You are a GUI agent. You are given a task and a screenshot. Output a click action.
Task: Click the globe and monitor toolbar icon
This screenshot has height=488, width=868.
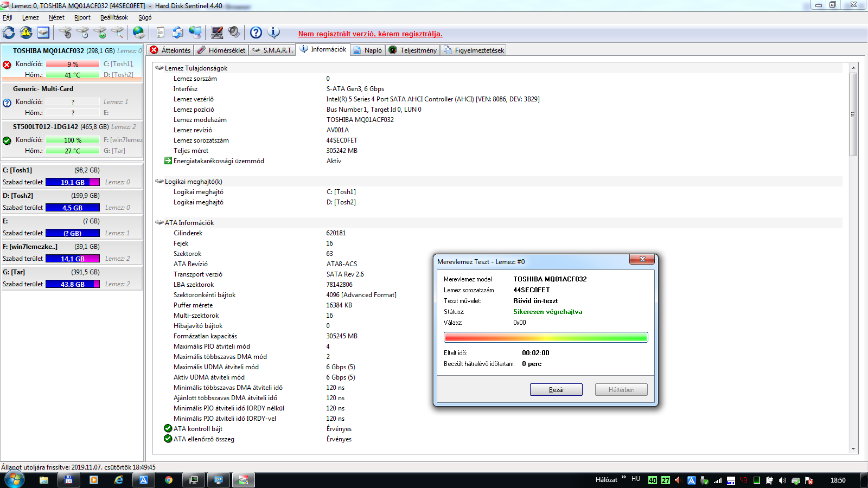195,33
